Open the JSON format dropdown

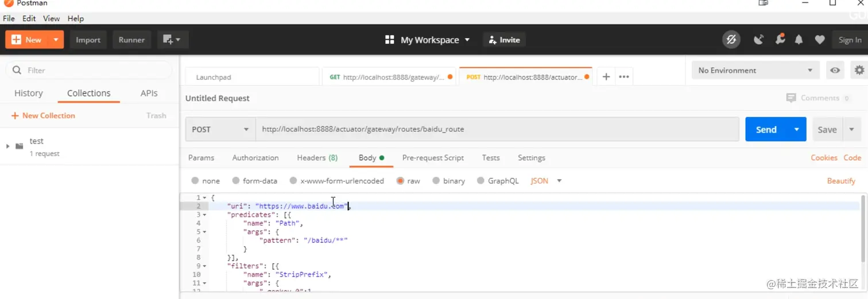point(546,181)
